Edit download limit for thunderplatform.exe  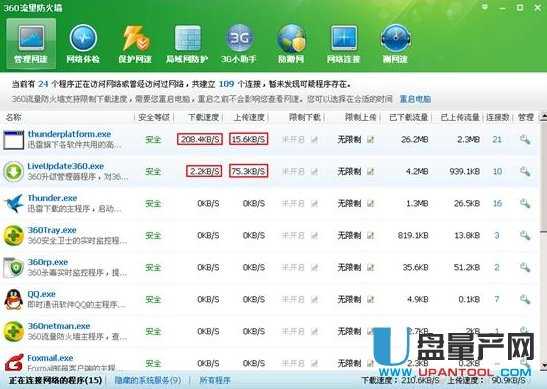pos(314,140)
